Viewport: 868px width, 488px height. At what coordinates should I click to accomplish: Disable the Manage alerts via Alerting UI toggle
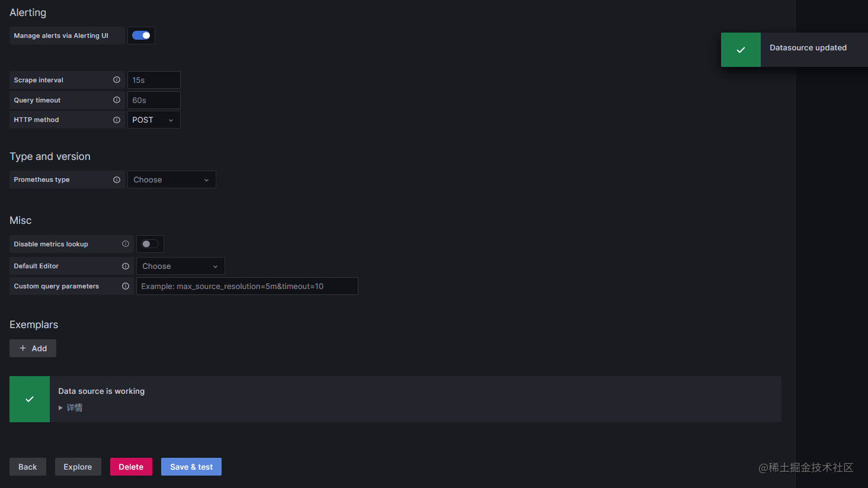[x=141, y=35]
